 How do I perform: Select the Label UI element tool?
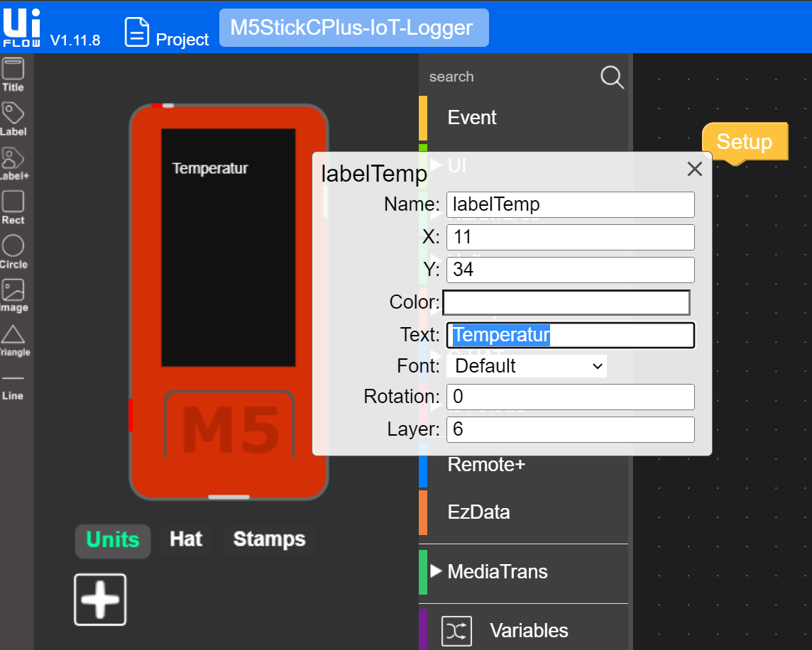point(13,119)
